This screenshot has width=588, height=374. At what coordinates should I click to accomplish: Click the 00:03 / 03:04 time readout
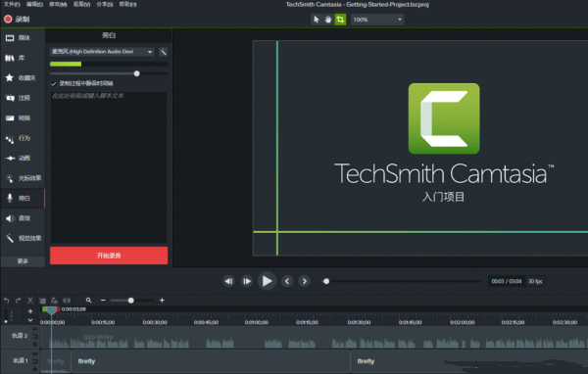click(x=507, y=281)
